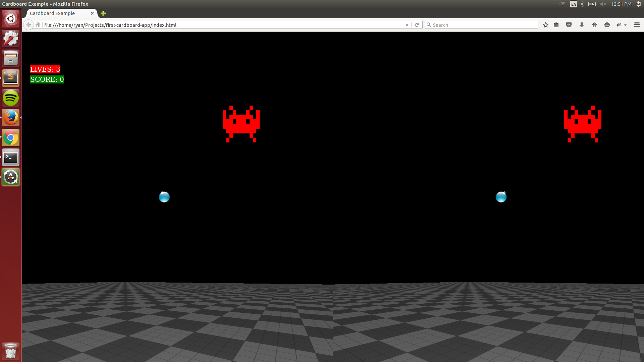Click the SCORE: 0 label
This screenshot has width=644, height=362.
coord(47,79)
